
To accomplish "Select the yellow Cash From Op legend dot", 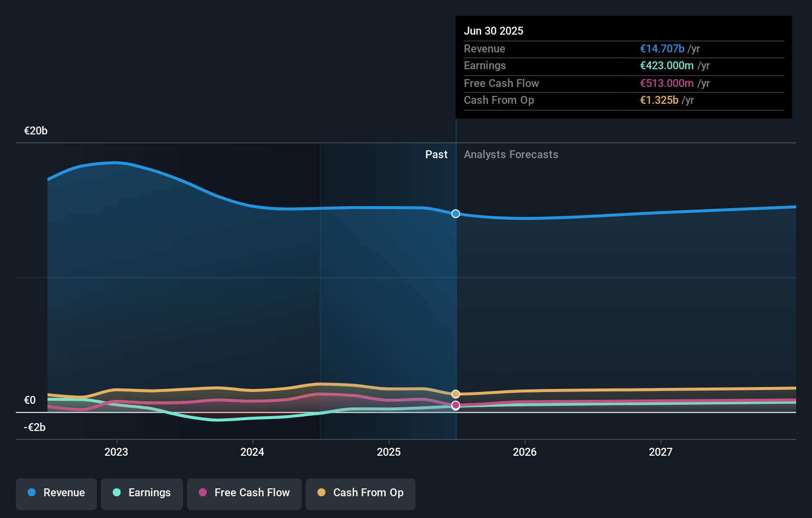I will point(322,493).
